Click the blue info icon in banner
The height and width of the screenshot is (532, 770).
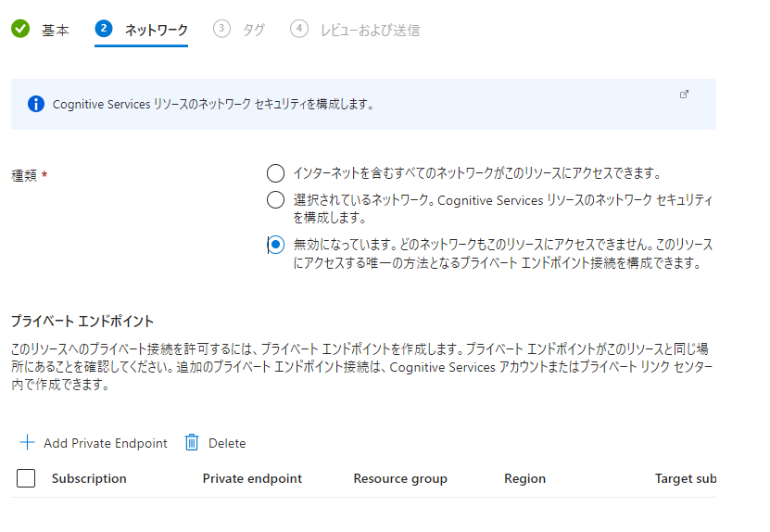pos(36,104)
